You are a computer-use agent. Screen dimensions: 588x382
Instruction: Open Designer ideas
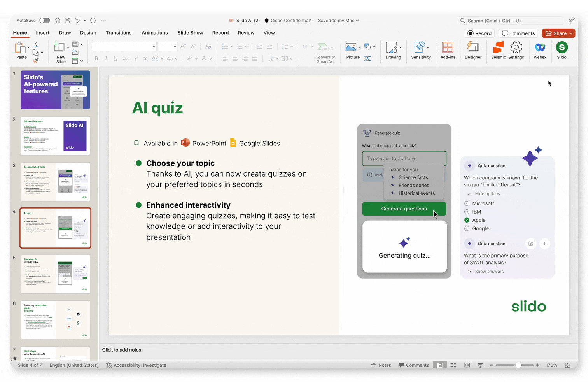pyautogui.click(x=473, y=51)
